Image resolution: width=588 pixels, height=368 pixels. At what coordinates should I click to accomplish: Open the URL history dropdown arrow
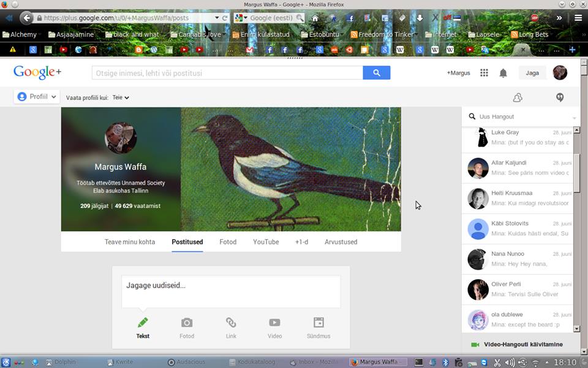click(x=217, y=18)
